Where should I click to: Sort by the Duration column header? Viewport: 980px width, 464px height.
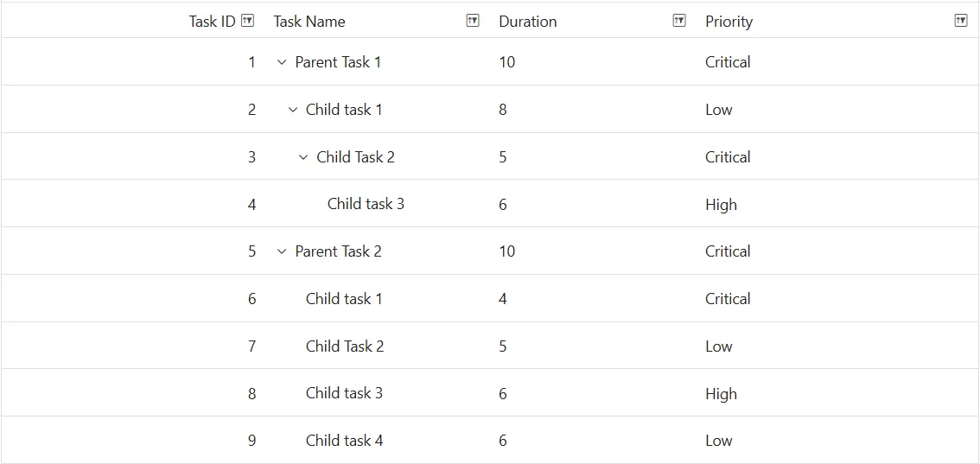(527, 22)
